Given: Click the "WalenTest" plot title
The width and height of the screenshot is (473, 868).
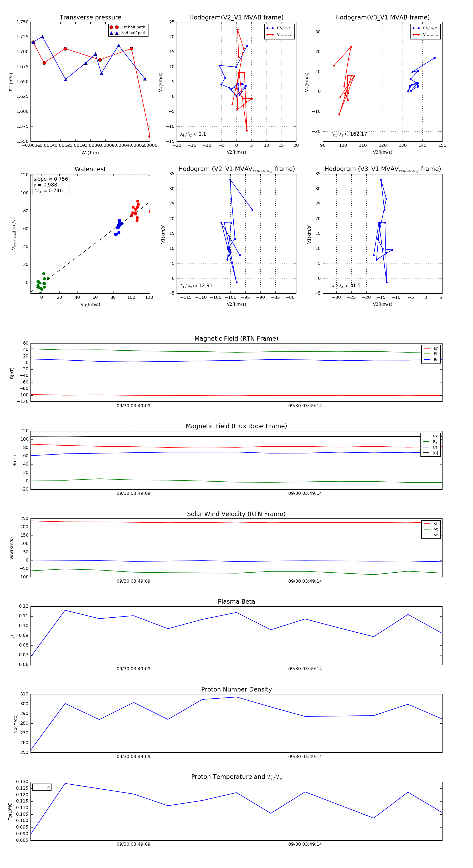Looking at the screenshot, I should click(x=90, y=169).
